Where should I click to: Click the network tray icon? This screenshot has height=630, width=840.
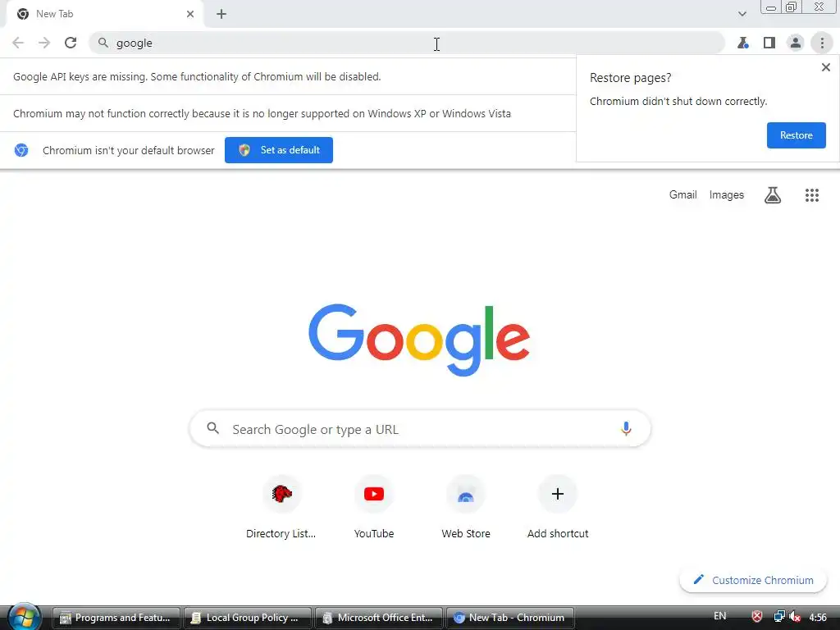(x=778, y=617)
